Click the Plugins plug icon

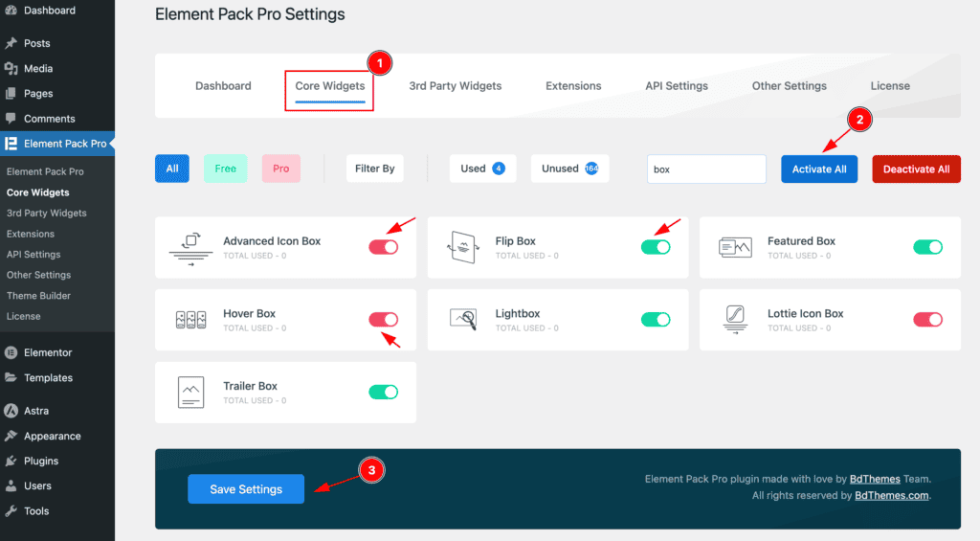coord(11,461)
